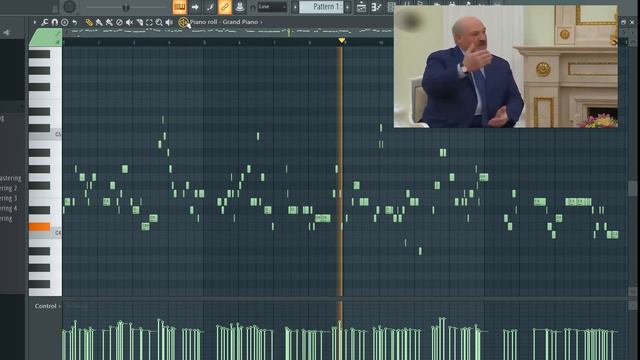Image resolution: width=640 pixels, height=360 pixels.
Task: Click the right-arrow button in top toolbar
Action: (x=195, y=7)
